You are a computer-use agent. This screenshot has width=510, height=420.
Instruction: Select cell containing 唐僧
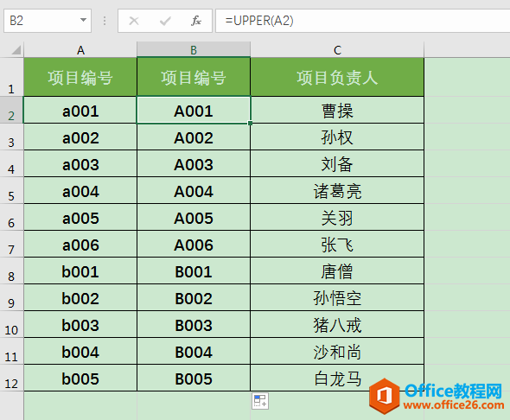(337, 271)
